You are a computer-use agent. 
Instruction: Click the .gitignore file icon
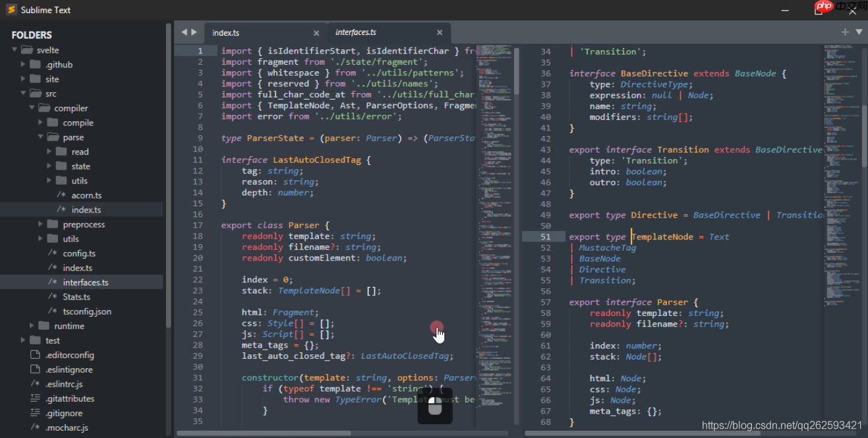tap(35, 413)
